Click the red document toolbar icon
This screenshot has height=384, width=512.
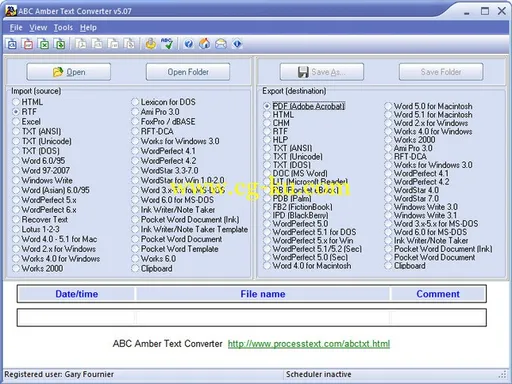(28, 44)
